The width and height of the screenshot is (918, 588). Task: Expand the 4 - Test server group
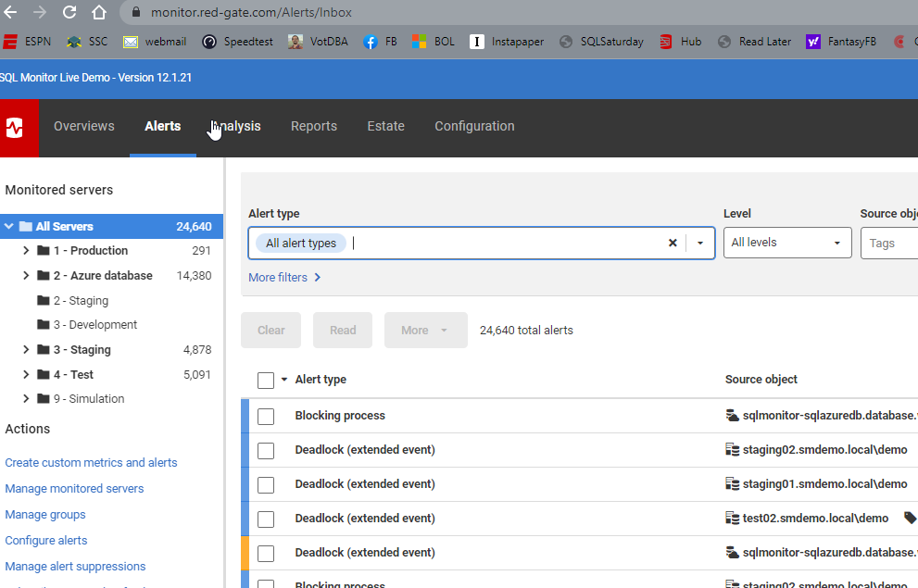point(26,375)
